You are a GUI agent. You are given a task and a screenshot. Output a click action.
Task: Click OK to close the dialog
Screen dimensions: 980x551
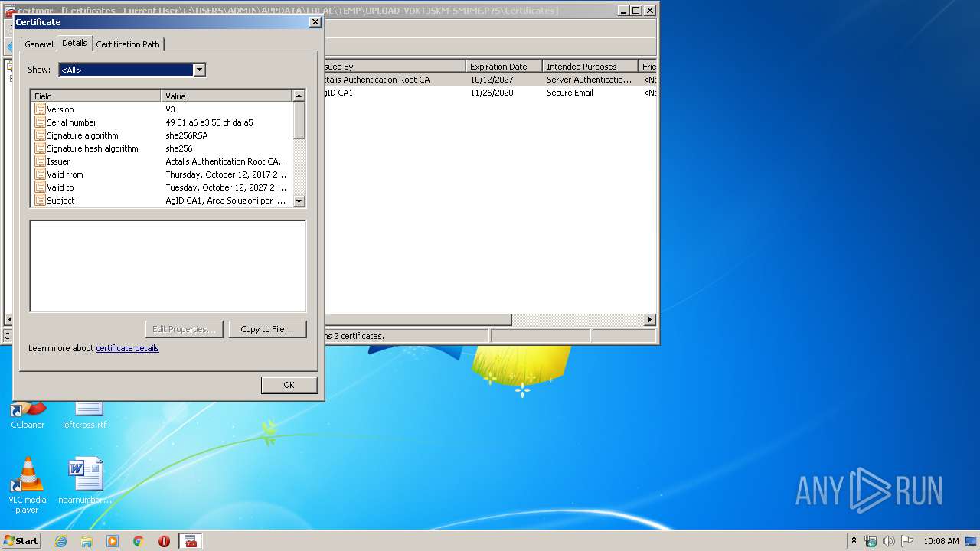click(289, 385)
